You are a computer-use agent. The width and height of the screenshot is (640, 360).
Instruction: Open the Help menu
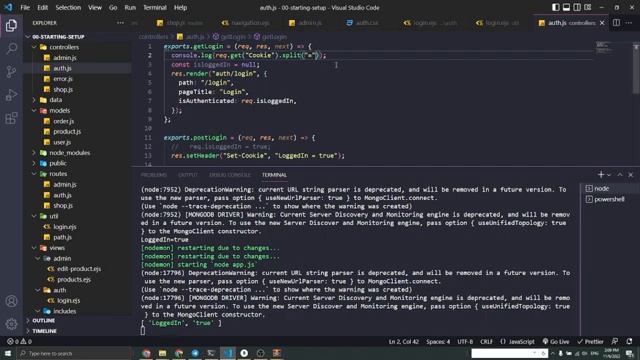[x=180, y=7]
